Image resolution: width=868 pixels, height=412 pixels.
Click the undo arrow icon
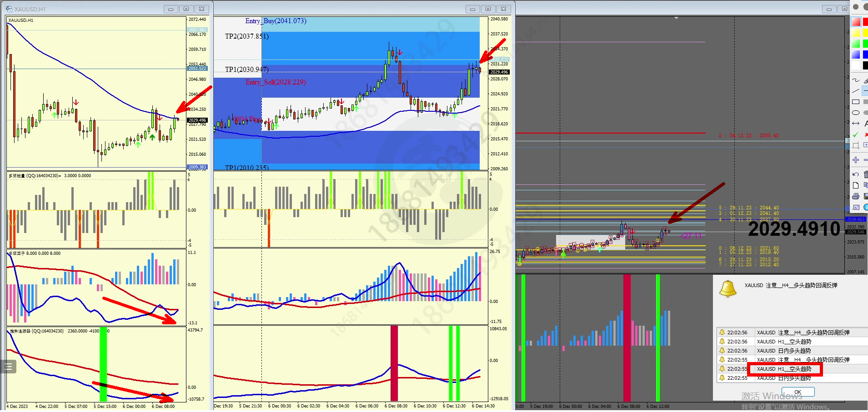point(856,174)
